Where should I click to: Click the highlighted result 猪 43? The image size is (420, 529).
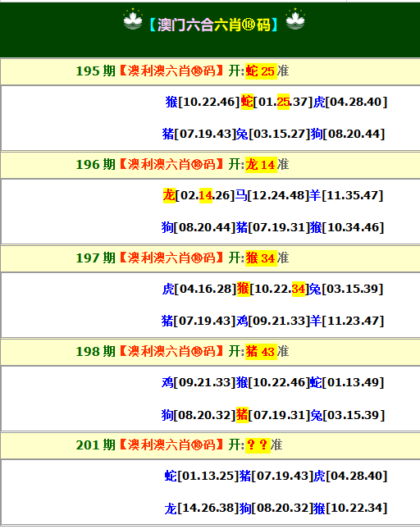(261, 352)
